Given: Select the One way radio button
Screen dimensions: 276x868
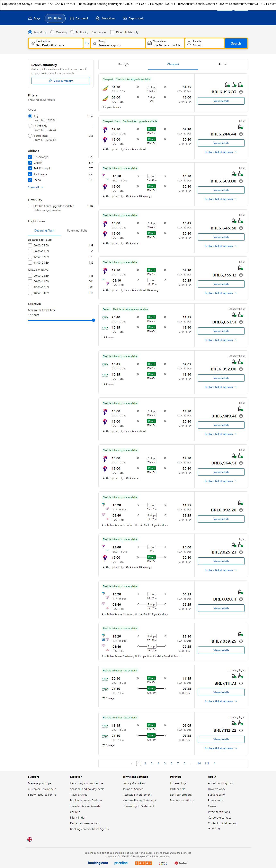Looking at the screenshot, I should (x=52, y=32).
